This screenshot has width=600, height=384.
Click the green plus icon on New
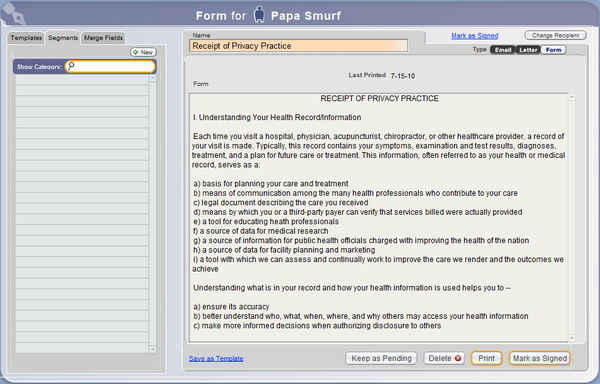(135, 52)
